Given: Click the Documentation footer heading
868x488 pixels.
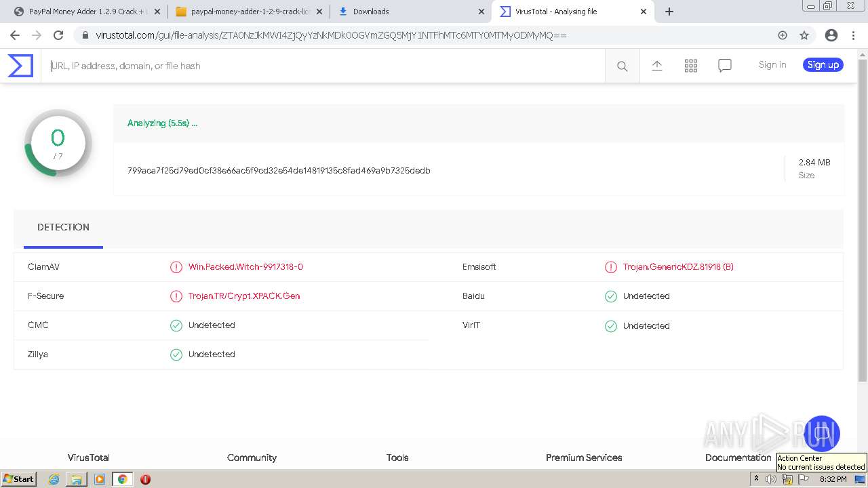Looking at the screenshot, I should pyautogui.click(x=738, y=458).
